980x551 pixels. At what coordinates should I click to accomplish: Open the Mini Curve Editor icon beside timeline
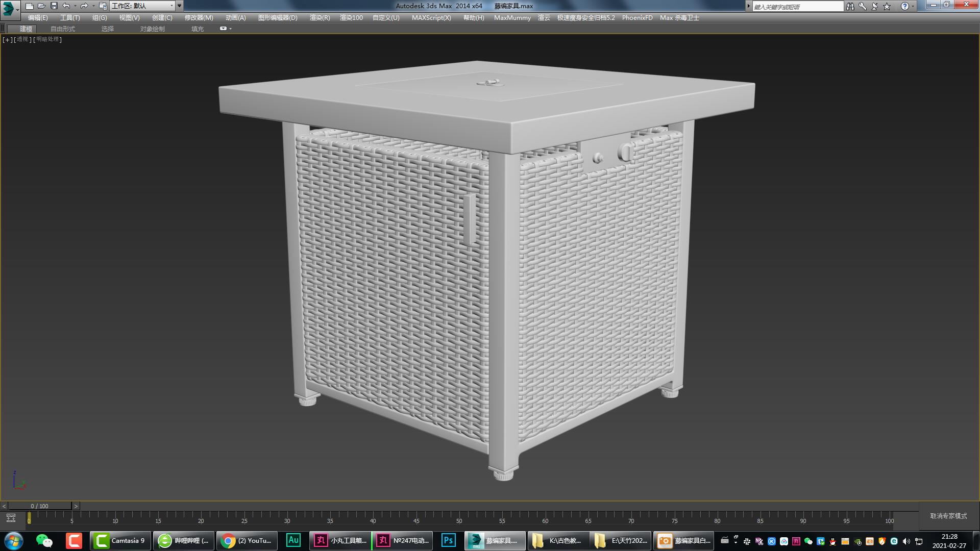point(10,517)
